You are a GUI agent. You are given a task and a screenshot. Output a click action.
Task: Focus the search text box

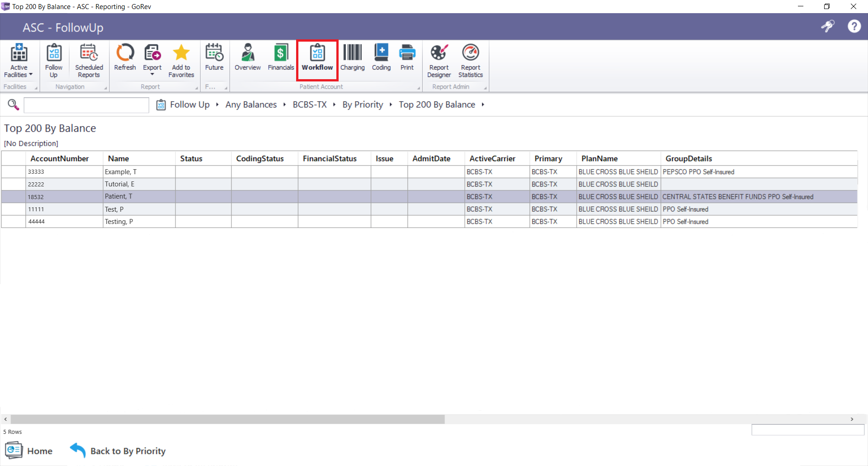(x=86, y=105)
